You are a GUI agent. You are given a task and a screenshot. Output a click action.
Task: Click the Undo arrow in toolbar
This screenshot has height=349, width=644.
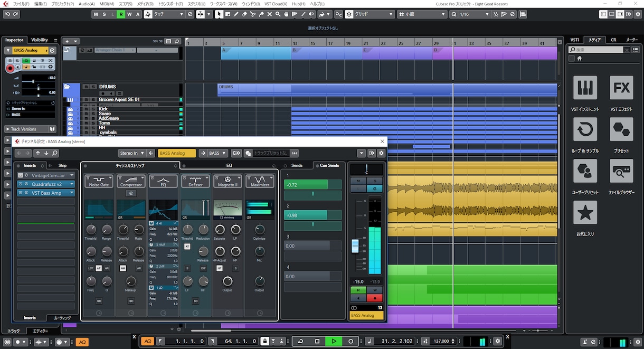[7, 14]
